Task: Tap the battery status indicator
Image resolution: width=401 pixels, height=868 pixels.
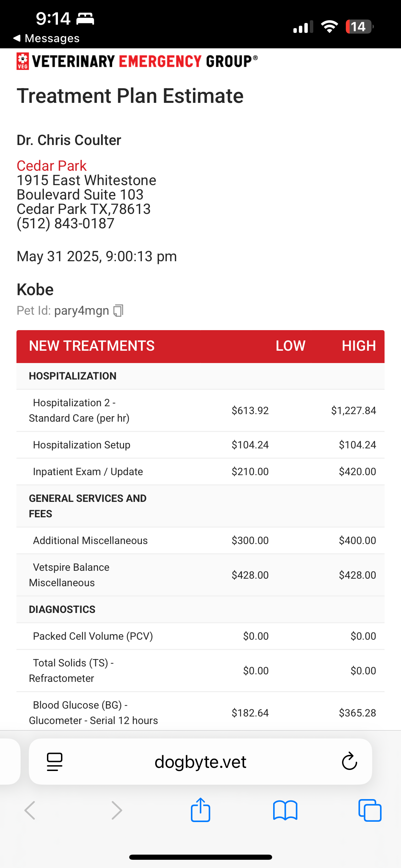Action: [x=359, y=27]
